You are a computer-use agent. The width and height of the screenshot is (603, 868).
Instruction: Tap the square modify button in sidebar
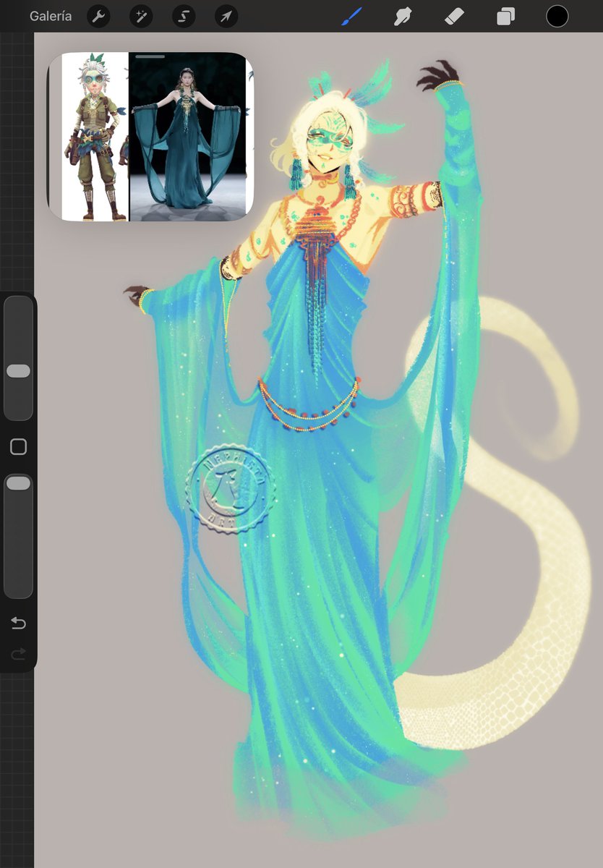(x=18, y=447)
